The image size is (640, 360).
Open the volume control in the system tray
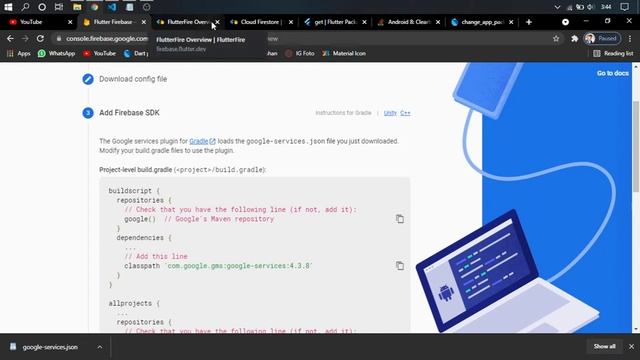[590, 7]
